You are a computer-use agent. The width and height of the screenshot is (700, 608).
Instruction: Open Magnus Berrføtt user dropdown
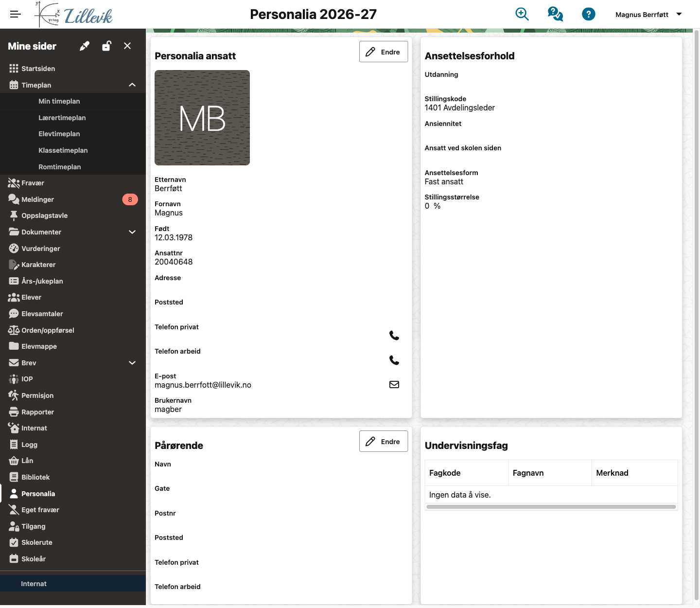coord(648,15)
